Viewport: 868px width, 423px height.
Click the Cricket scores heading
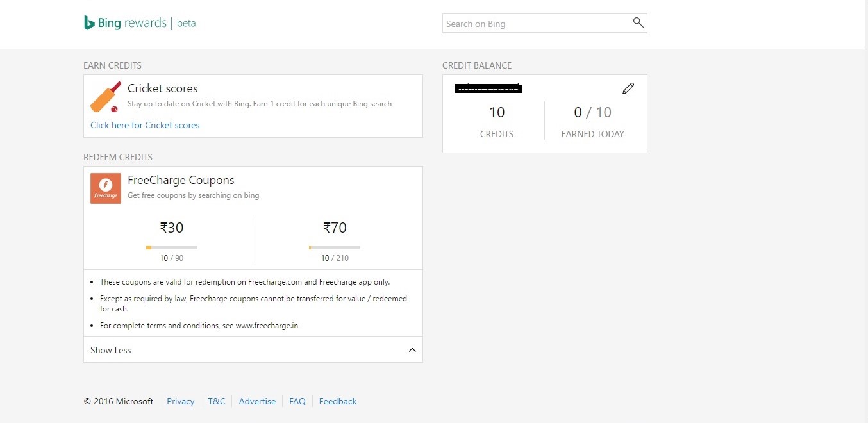(163, 88)
